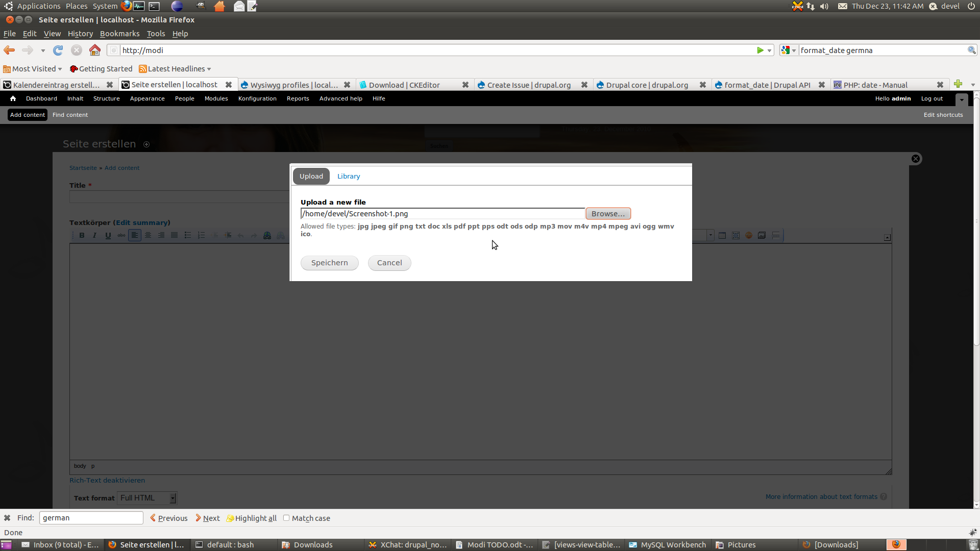This screenshot has height=551, width=980.
Task: Switch to the Library tab in the dialog
Action: (x=348, y=176)
